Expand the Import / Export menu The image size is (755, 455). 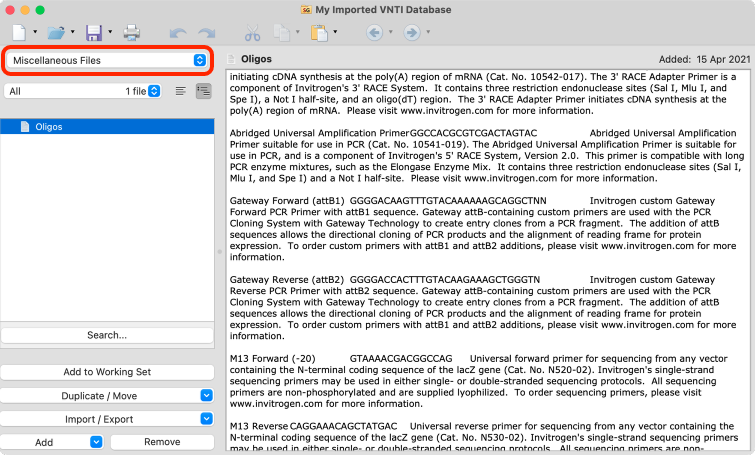207,418
